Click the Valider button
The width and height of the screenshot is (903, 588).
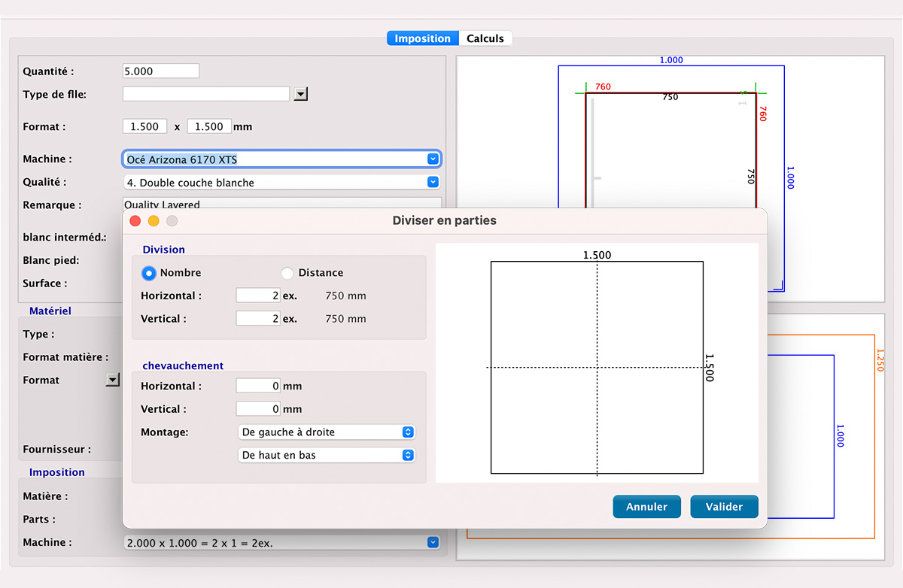click(724, 506)
